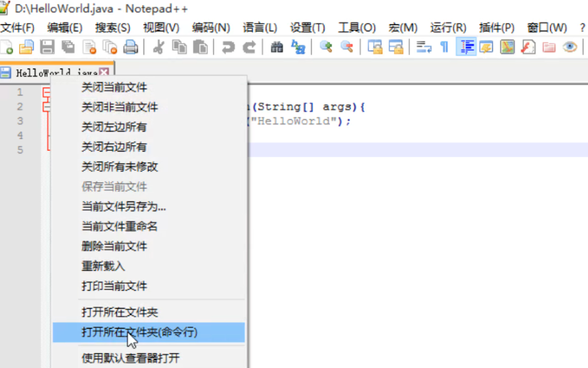The image size is (588, 368).
Task: Choose 关闭右边所有 from the context menu
Action: pos(149,147)
